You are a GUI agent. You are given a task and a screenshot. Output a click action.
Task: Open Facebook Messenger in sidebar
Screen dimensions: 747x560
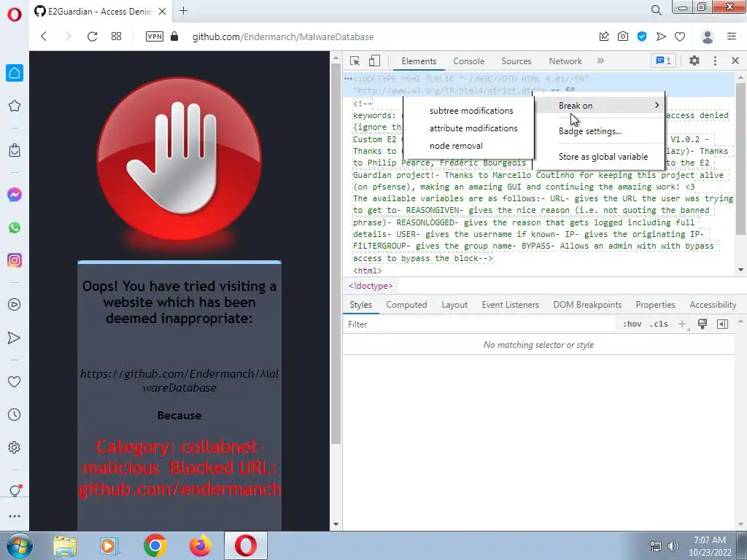[15, 195]
